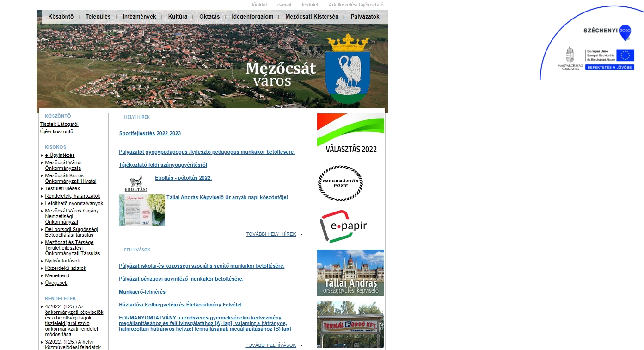This screenshot has width=644, height=350.
Task: Open Menetrend sidebar link
Action: [x=57, y=276]
